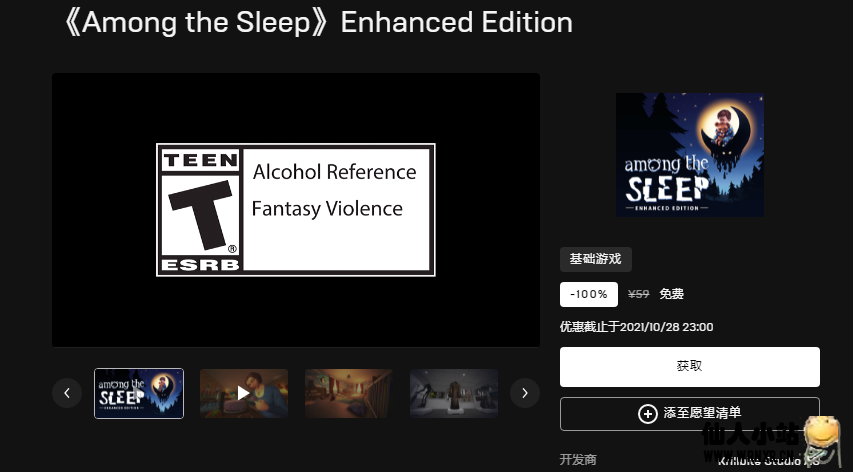Click the 基础游戏 tag

tap(596, 259)
